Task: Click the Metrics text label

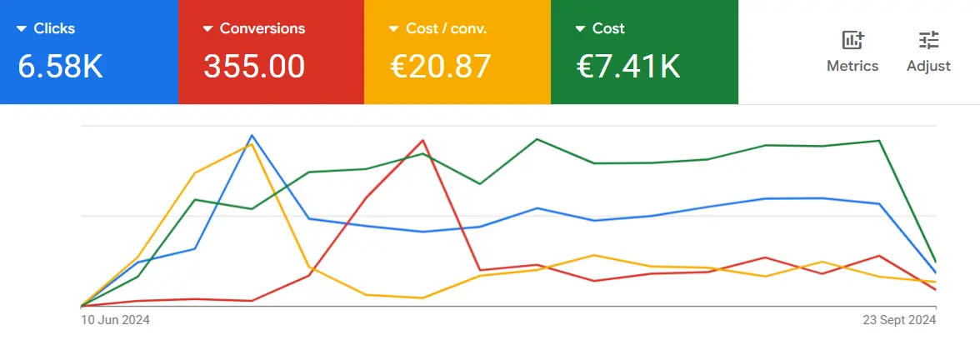Action: pos(852,66)
